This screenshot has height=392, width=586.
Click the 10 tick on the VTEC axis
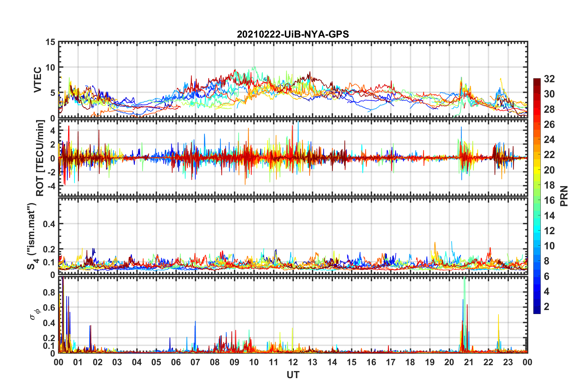click(x=50, y=67)
